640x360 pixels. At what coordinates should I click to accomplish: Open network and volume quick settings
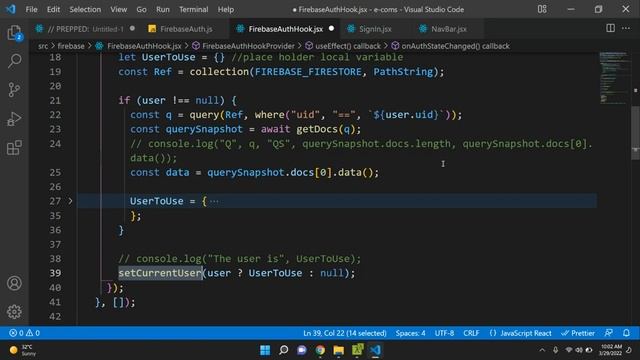point(579,350)
